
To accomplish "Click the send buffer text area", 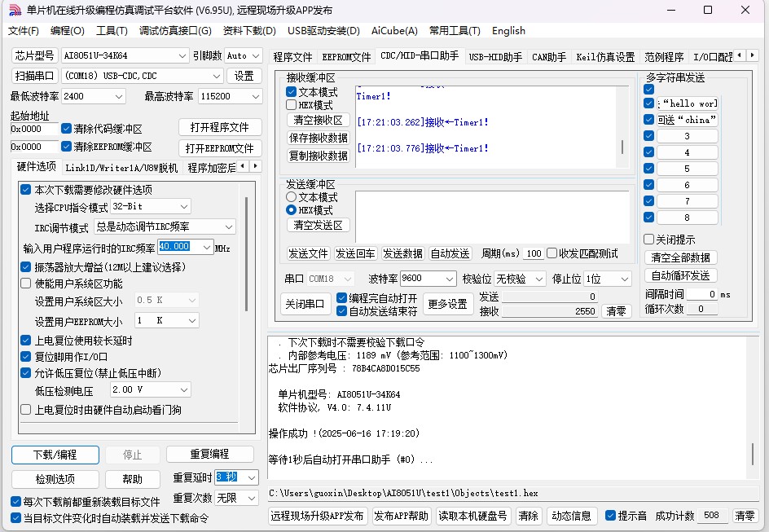I will tap(492, 217).
